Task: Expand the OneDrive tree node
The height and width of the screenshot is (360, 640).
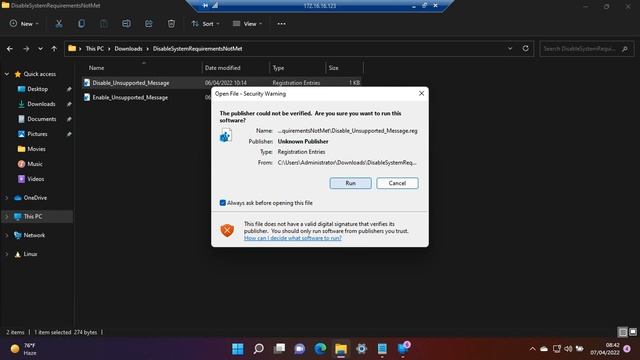Action: (7, 198)
